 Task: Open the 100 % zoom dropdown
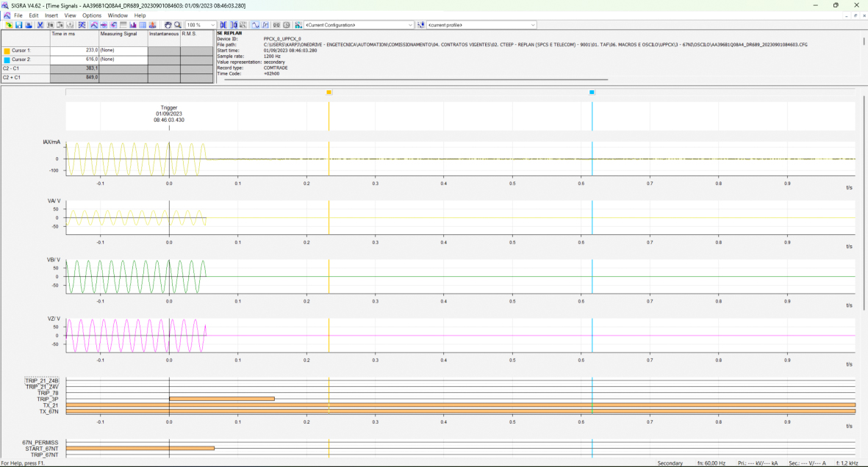coord(212,25)
